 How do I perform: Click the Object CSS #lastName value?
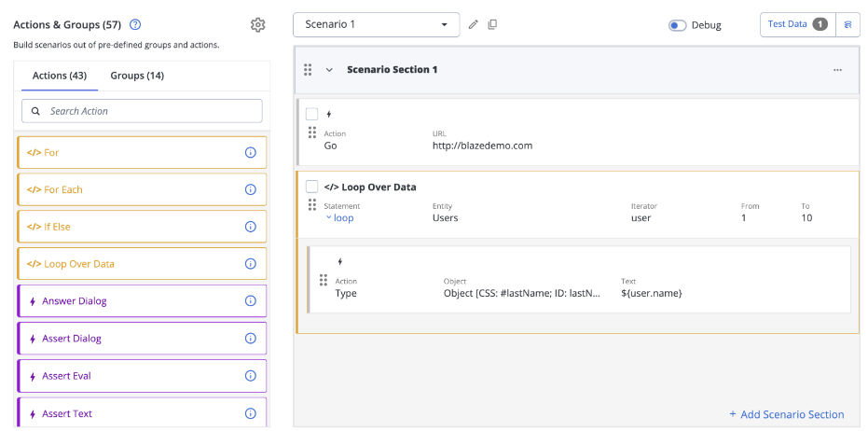point(522,293)
